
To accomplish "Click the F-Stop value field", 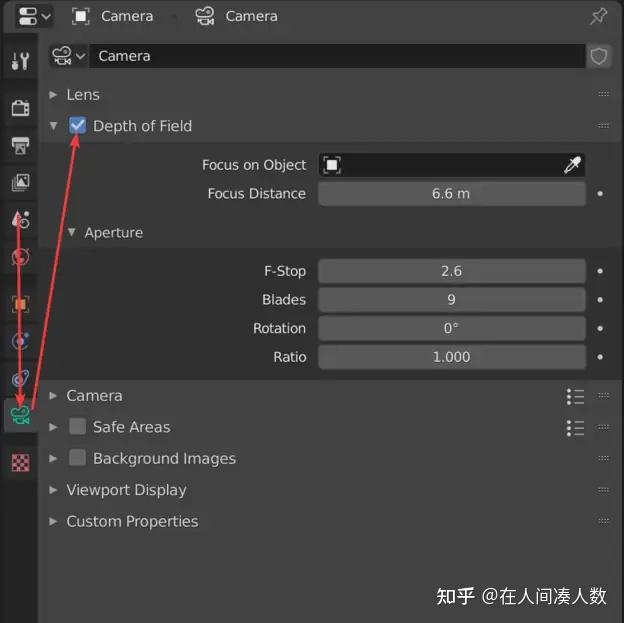I will [452, 271].
